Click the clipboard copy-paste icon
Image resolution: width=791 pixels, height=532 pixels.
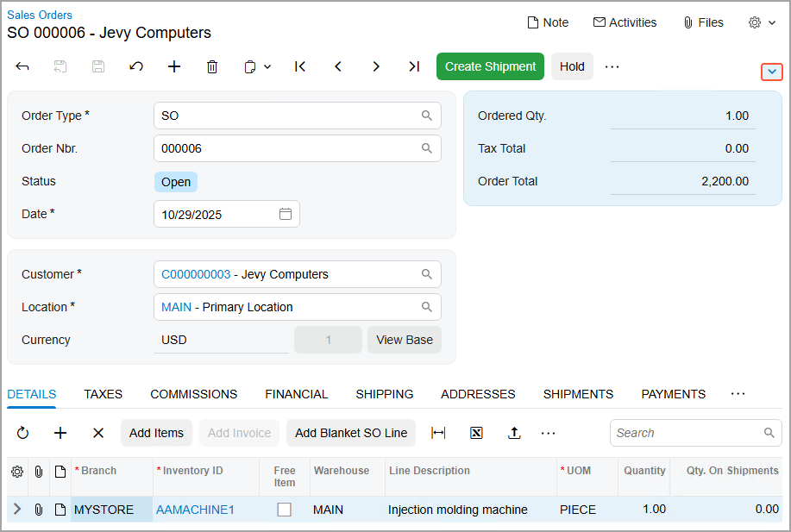point(249,66)
